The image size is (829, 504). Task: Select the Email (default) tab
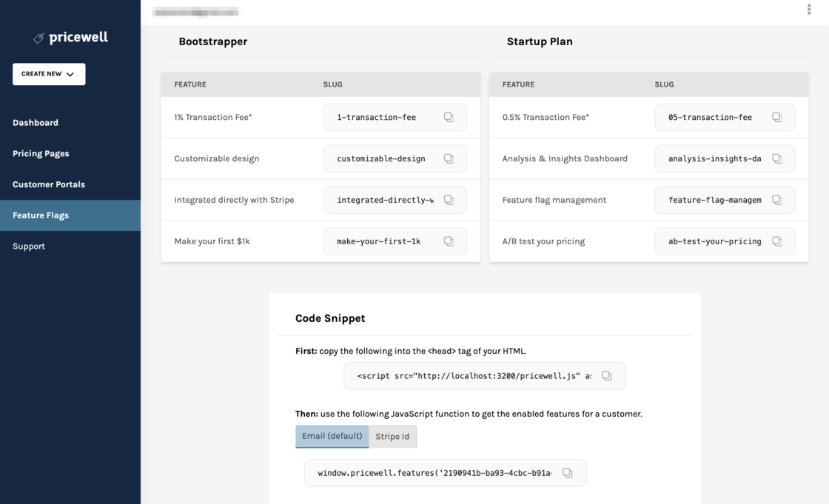coord(332,436)
